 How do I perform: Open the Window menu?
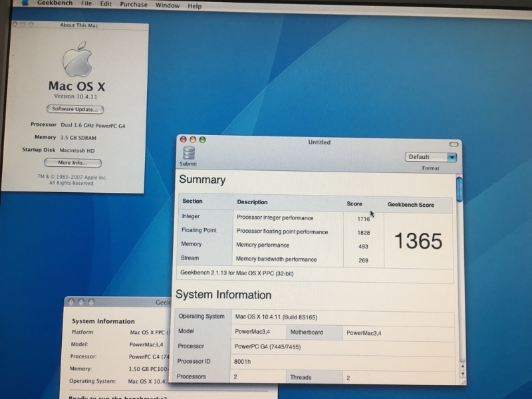pyautogui.click(x=168, y=5)
